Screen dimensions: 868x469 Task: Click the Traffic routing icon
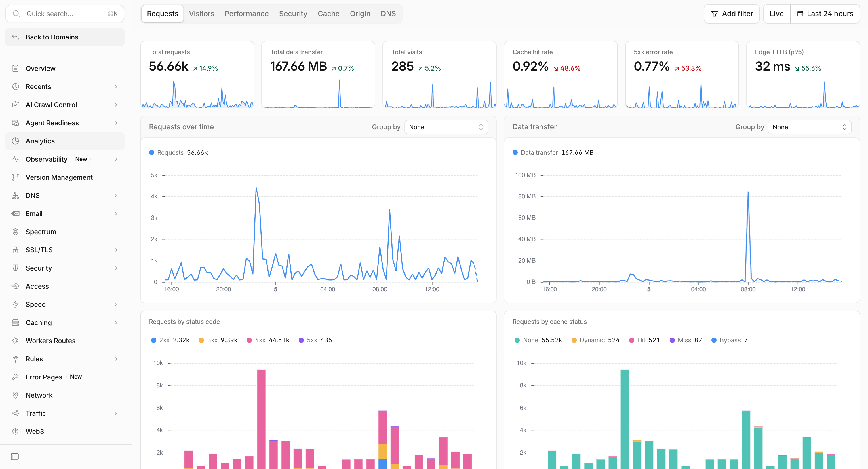15,413
